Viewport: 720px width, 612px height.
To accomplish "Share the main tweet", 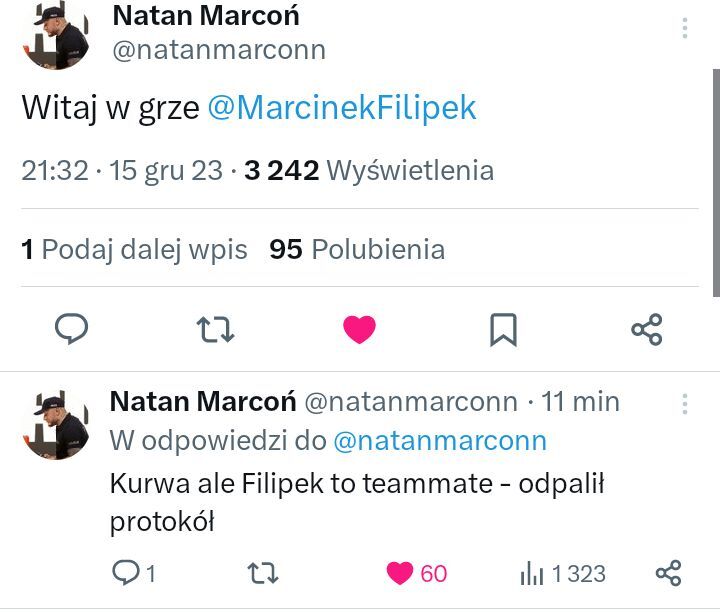I will click(647, 329).
